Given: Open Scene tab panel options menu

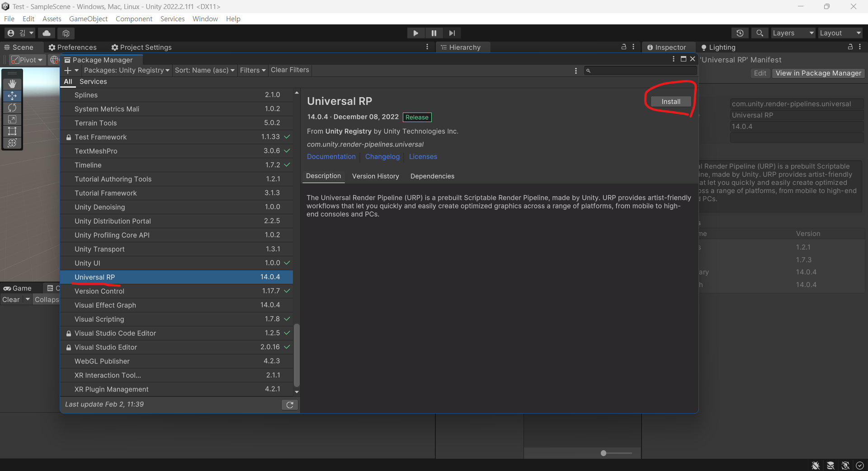Looking at the screenshot, I should click(x=427, y=47).
